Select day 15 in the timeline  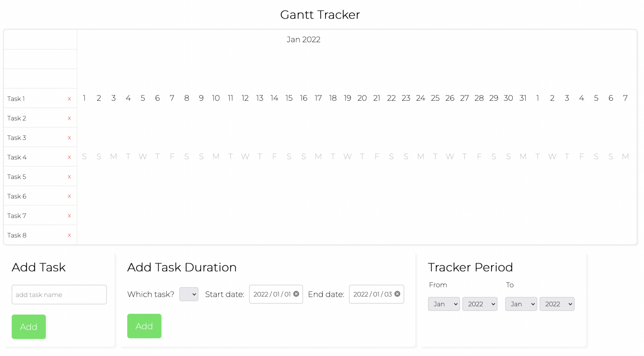pyautogui.click(x=289, y=98)
